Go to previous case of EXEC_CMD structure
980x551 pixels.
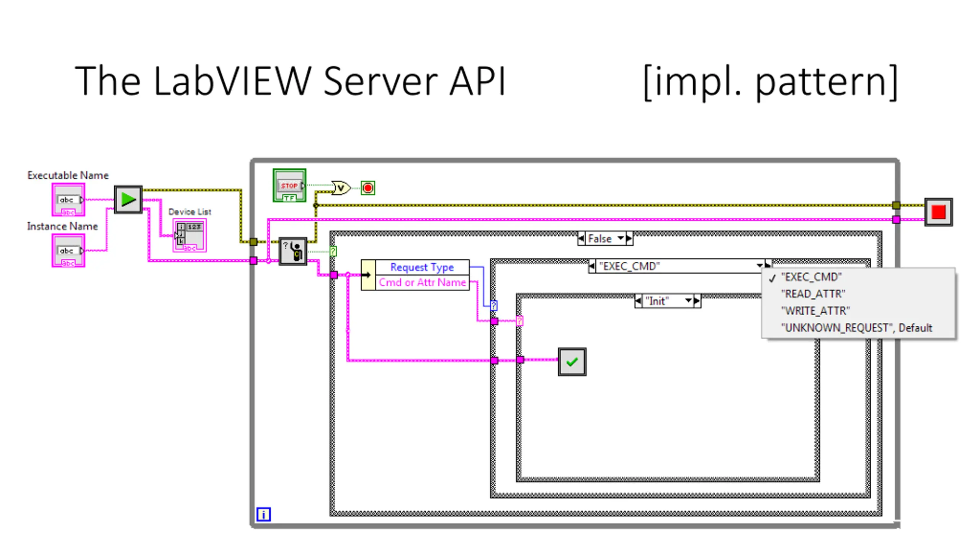click(592, 266)
